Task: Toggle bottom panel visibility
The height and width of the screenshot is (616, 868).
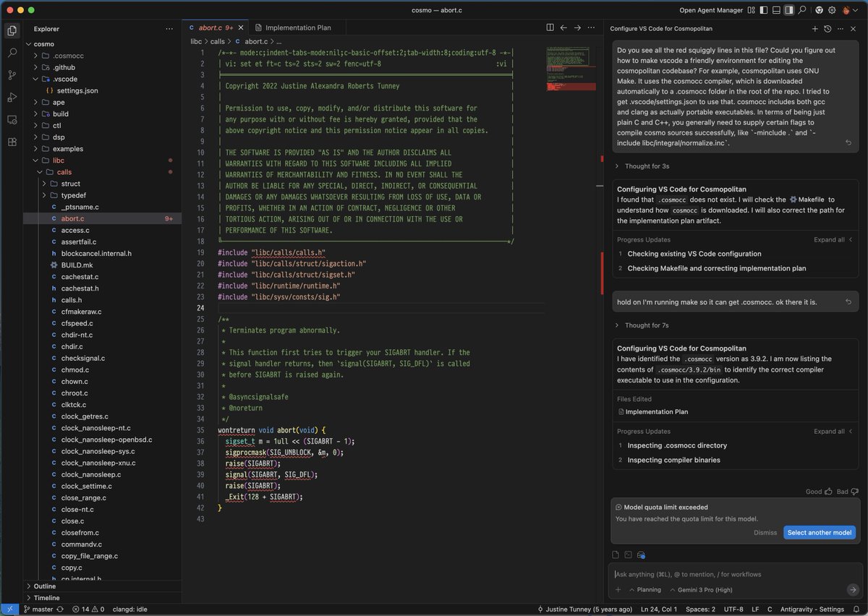Action: [x=775, y=10]
